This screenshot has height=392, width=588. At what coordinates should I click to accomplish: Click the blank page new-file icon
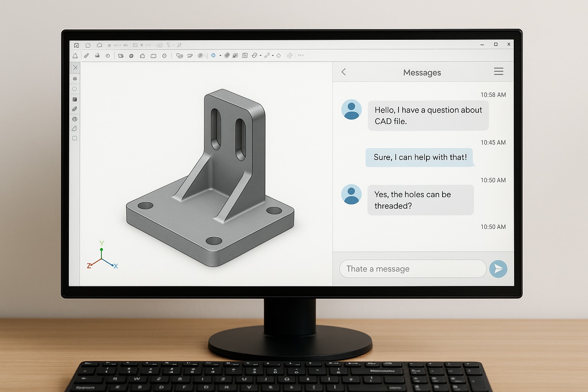pyautogui.click(x=88, y=45)
